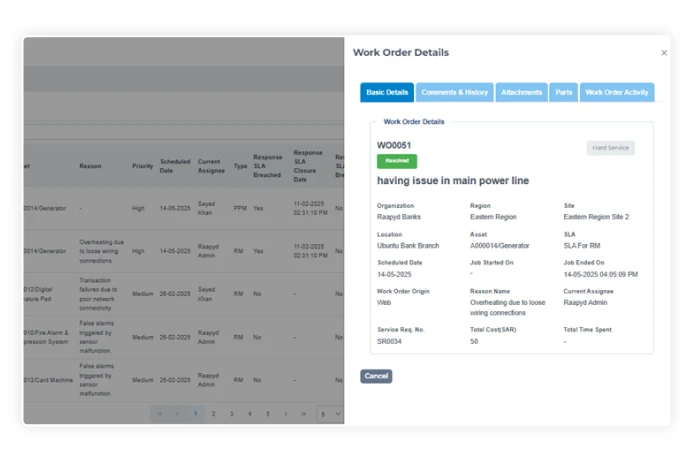Image resolution: width=692 pixels, height=462 pixels.
Task: Open rows-per-page dropdown in pagination
Action: (x=330, y=413)
